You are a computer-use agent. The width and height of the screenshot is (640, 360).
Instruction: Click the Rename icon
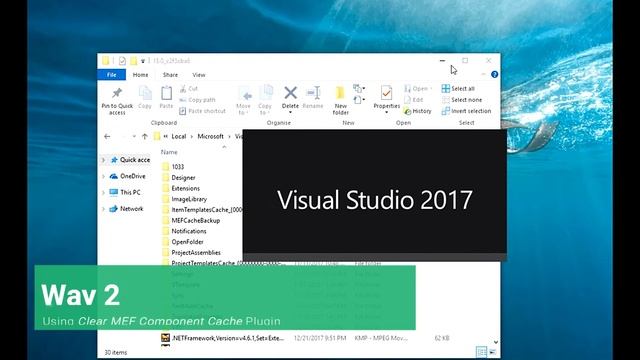(x=313, y=93)
